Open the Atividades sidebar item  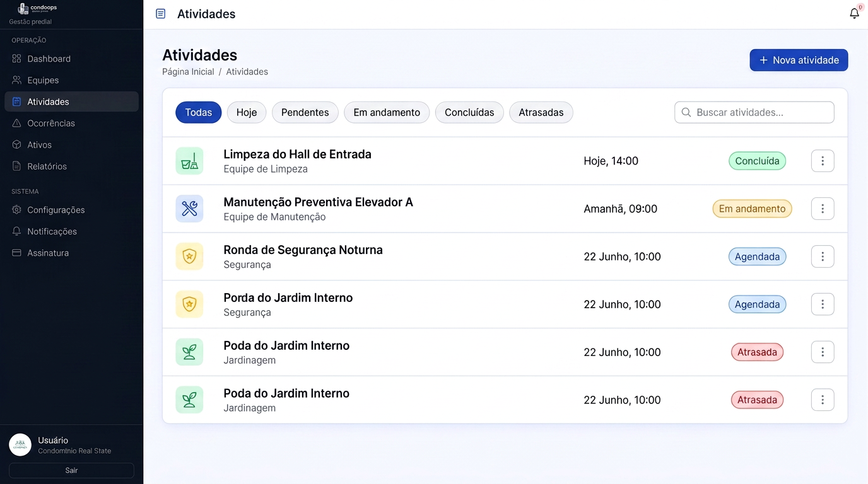[x=71, y=101]
